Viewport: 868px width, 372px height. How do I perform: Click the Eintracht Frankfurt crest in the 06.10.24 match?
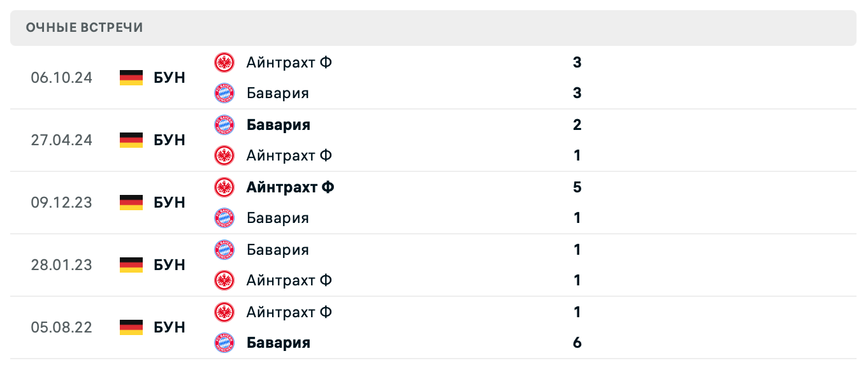pos(224,62)
